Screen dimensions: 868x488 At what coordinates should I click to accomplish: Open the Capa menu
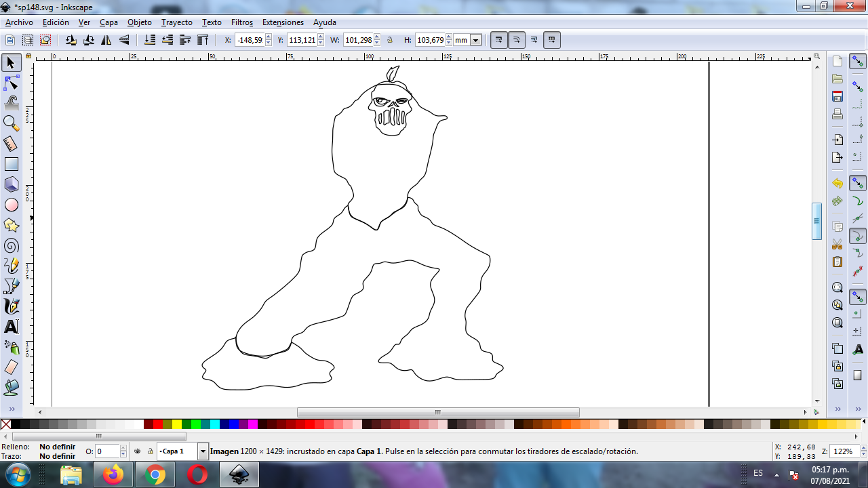(108, 22)
